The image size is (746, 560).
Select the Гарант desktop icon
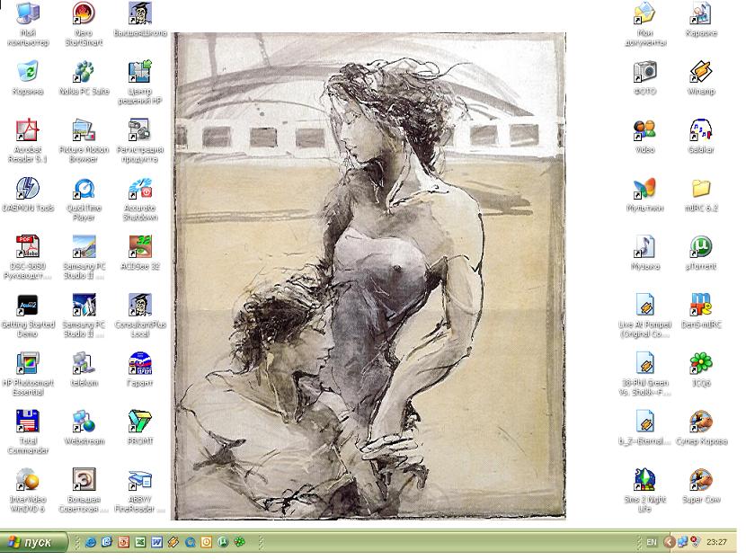tap(140, 364)
